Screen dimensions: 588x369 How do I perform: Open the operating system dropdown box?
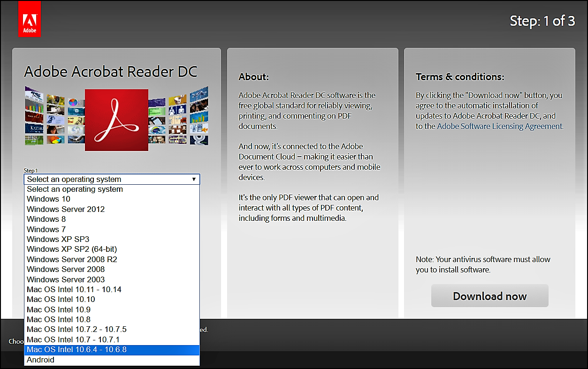(112, 179)
